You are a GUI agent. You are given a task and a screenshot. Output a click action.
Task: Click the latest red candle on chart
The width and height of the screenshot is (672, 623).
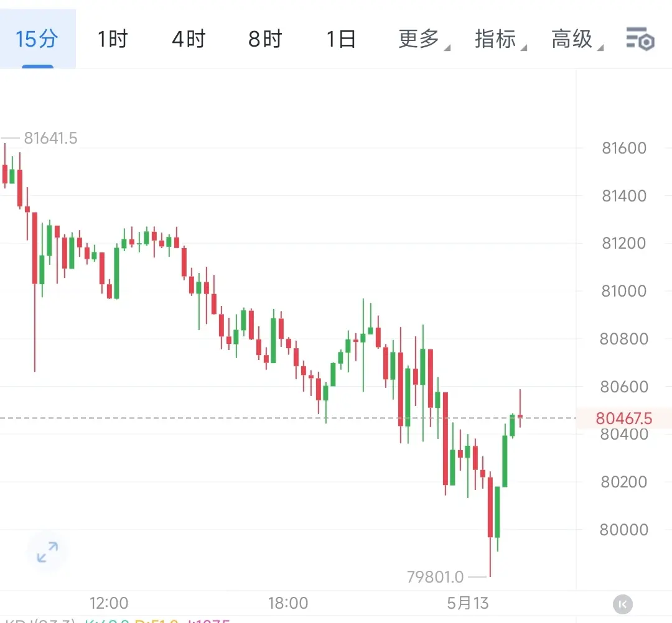pos(520,416)
